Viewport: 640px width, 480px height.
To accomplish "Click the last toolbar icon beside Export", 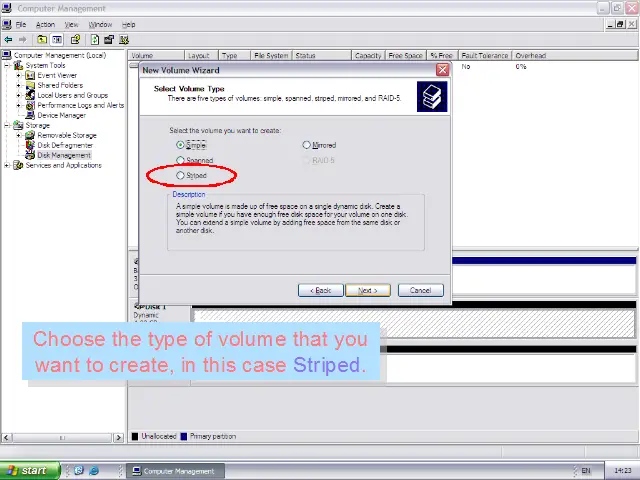I will [124, 40].
